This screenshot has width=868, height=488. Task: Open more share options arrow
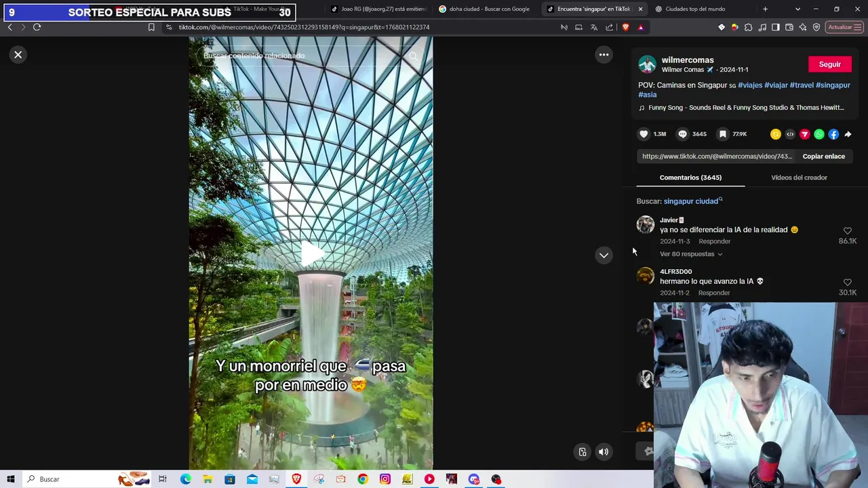(848, 134)
